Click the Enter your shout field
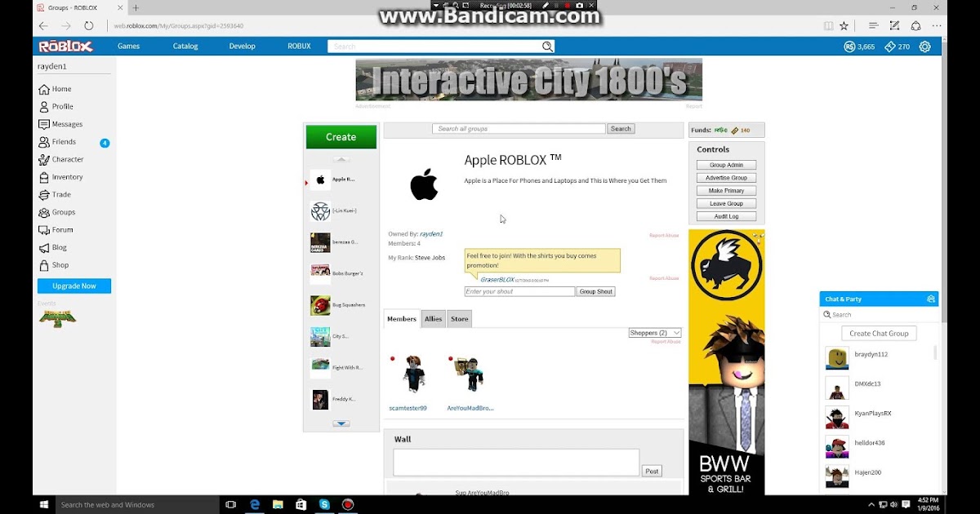 point(519,291)
